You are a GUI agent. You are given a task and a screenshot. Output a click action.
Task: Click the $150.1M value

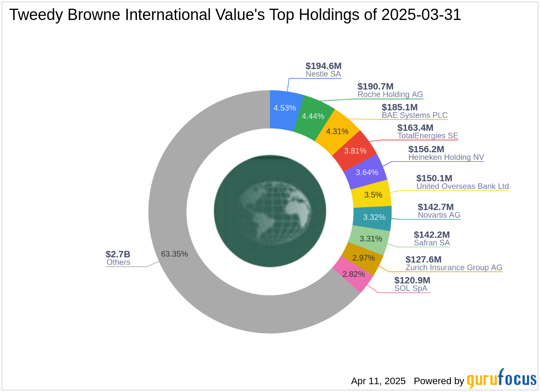click(434, 178)
